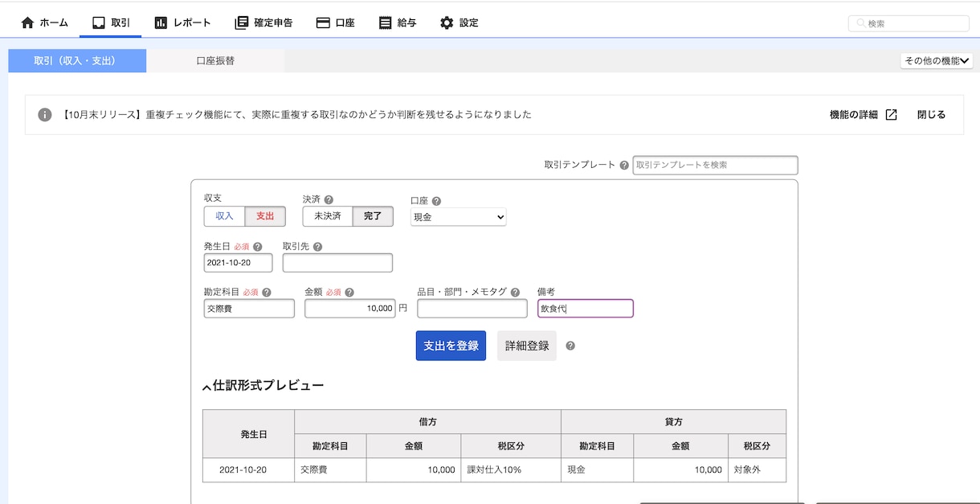Click the 給与 list icon
The image size is (980, 504).
click(386, 23)
